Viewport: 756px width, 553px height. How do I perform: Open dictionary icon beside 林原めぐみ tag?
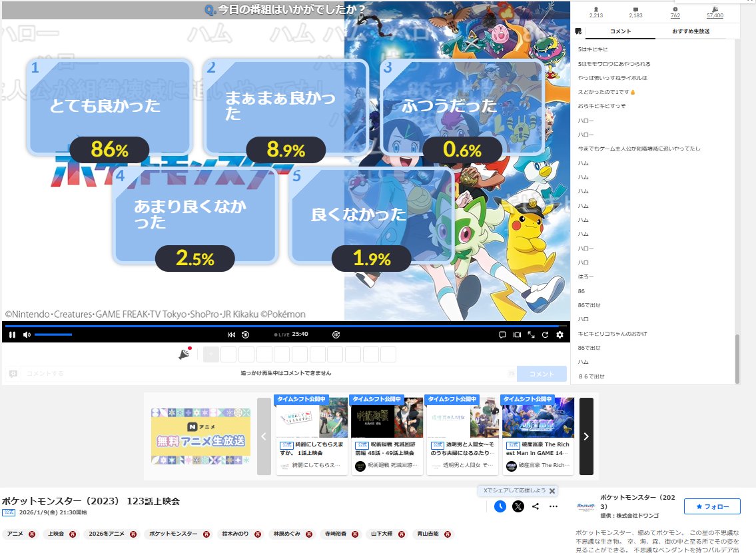point(309,534)
